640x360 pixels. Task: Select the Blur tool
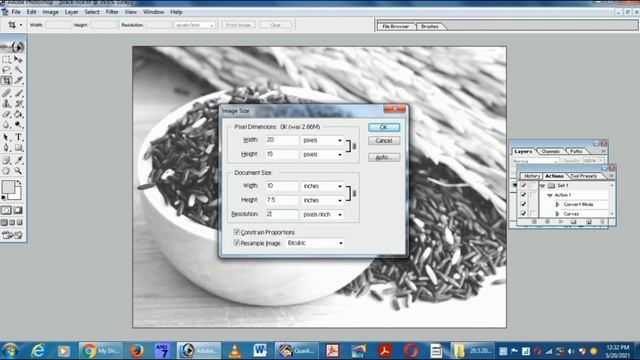click(x=6, y=124)
